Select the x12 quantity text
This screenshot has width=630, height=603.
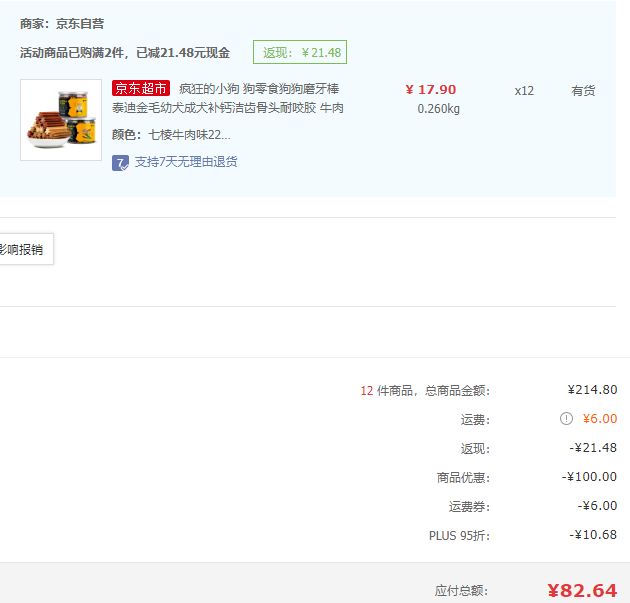[x=524, y=91]
